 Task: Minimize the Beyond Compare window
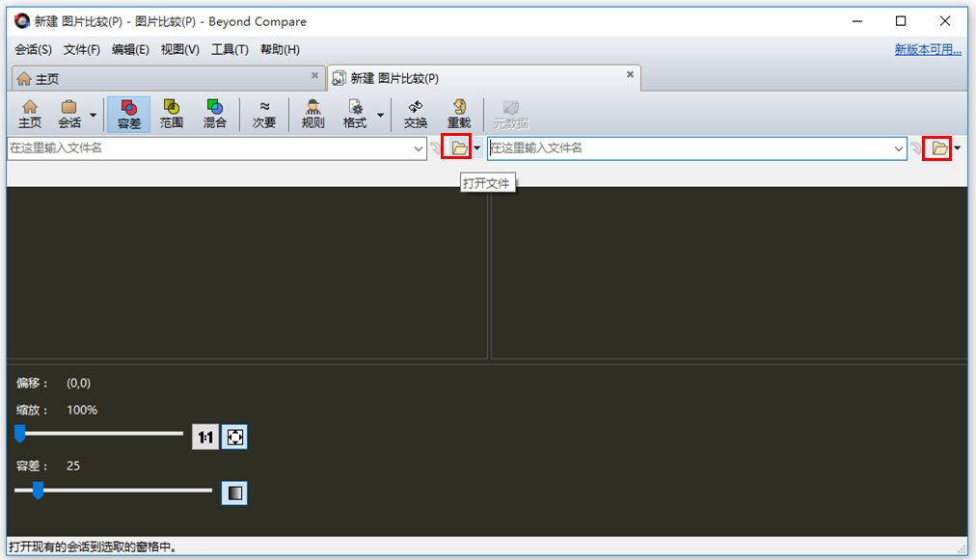tap(857, 21)
